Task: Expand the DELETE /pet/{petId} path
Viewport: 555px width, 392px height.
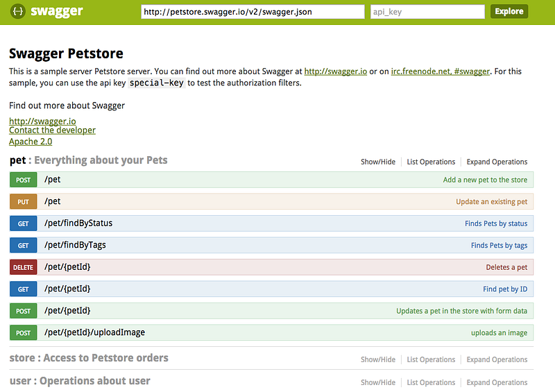Action: (x=67, y=267)
